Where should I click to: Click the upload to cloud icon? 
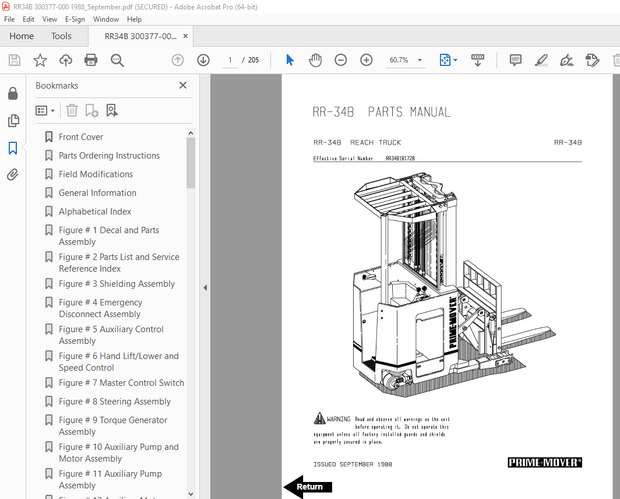click(x=66, y=60)
